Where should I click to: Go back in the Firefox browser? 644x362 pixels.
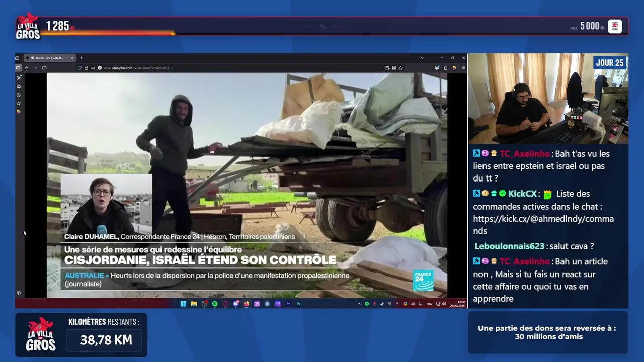(x=27, y=68)
